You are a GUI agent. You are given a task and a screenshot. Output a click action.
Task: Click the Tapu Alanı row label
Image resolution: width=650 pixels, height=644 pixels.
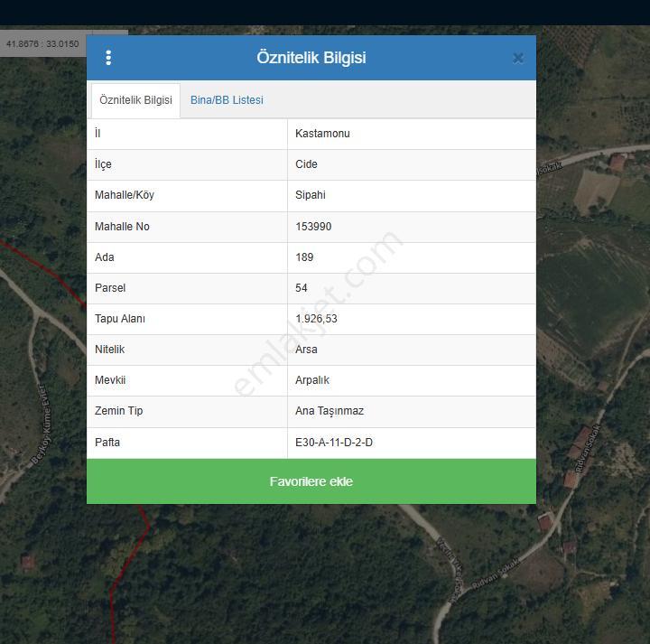[x=120, y=319]
